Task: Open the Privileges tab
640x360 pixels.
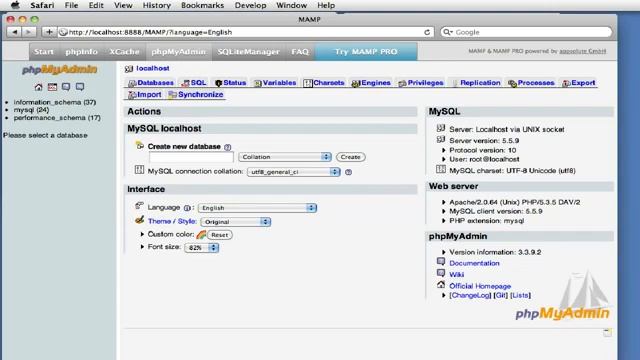Action: [421, 83]
